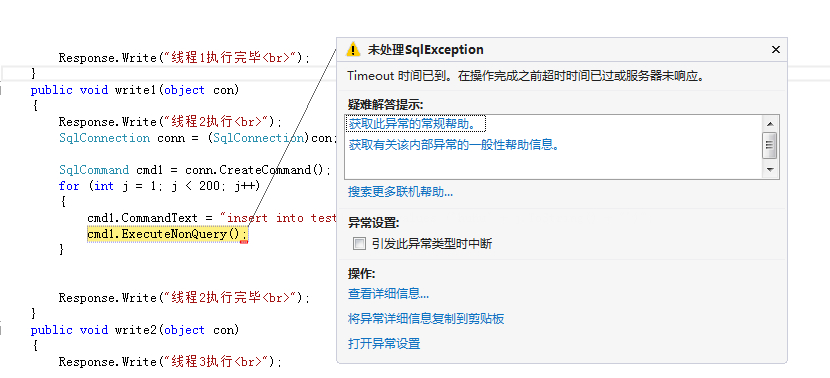Screen dimensions: 830x378
Task: Place cursor on the cmd1.CommandText line
Action: 212,218
